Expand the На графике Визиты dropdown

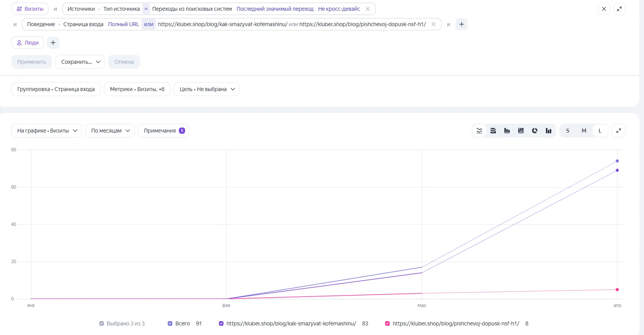click(x=47, y=131)
